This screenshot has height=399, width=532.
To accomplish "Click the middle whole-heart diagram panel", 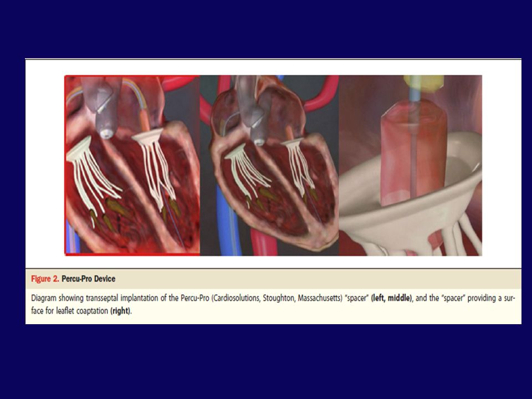I will (x=269, y=165).
